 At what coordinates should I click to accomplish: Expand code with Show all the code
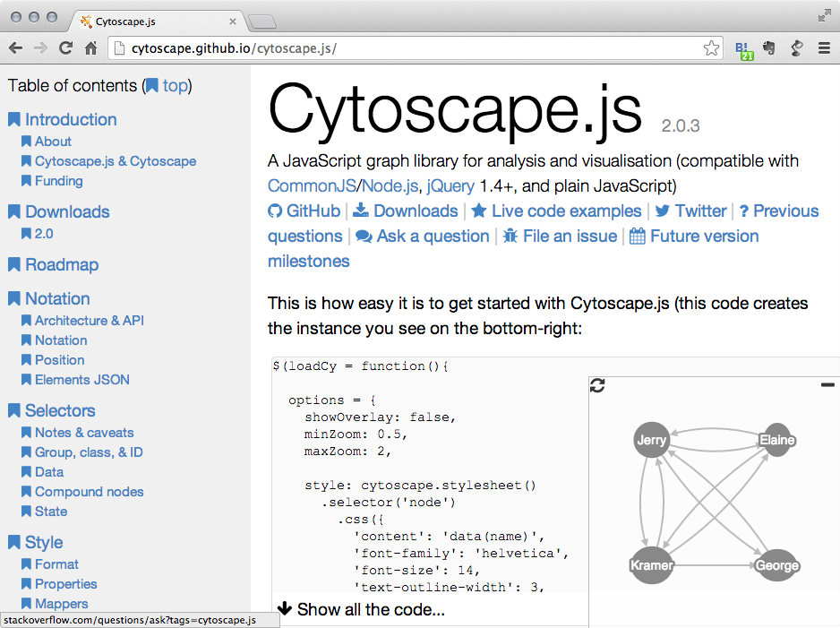361,609
